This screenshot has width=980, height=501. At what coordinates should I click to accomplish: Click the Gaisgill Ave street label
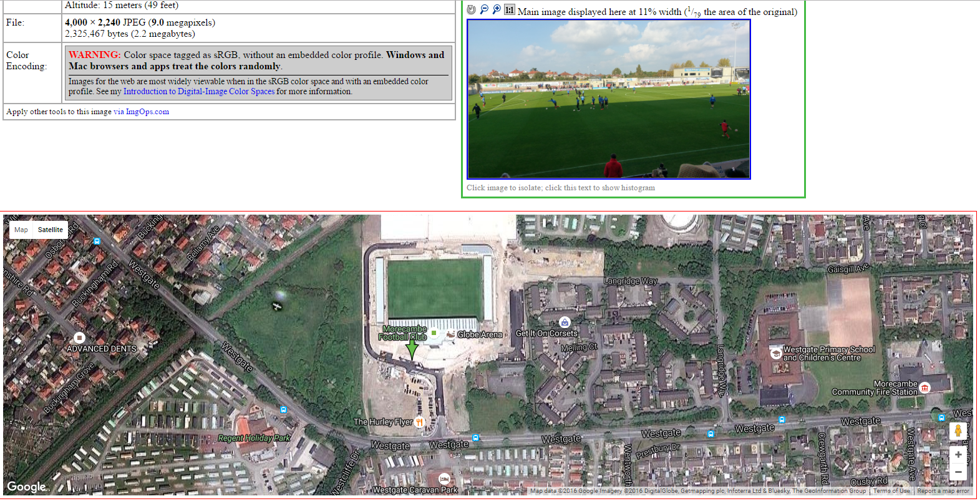[x=848, y=269]
